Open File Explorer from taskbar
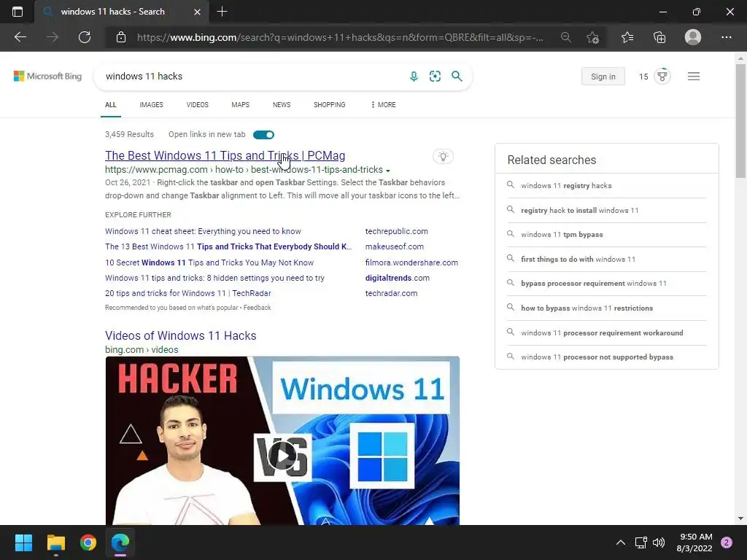The width and height of the screenshot is (747, 560). [x=55, y=542]
